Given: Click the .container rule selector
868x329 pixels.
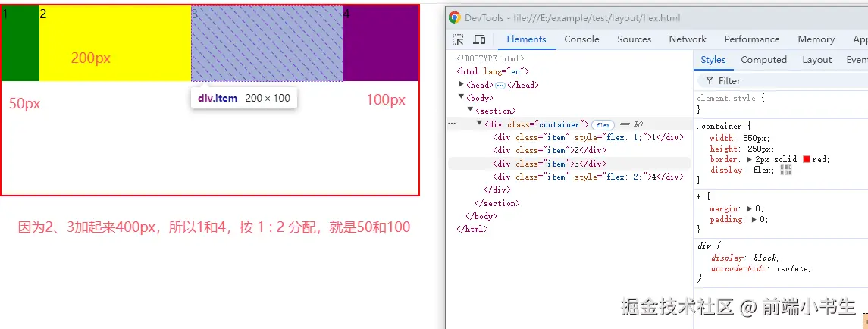Looking at the screenshot, I should (x=720, y=127).
